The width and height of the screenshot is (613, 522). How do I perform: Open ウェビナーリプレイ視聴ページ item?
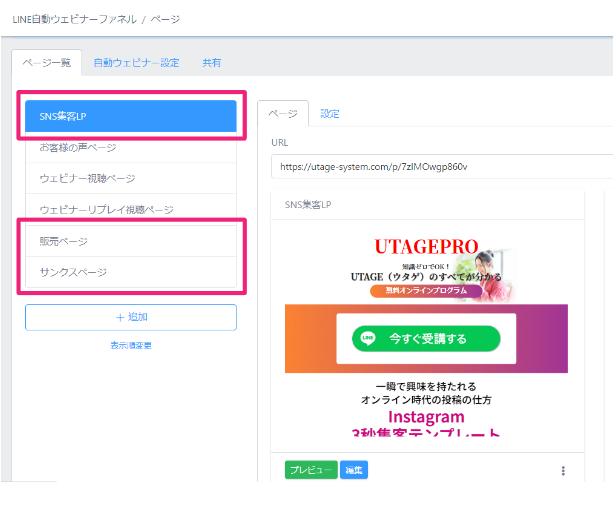coord(131,210)
